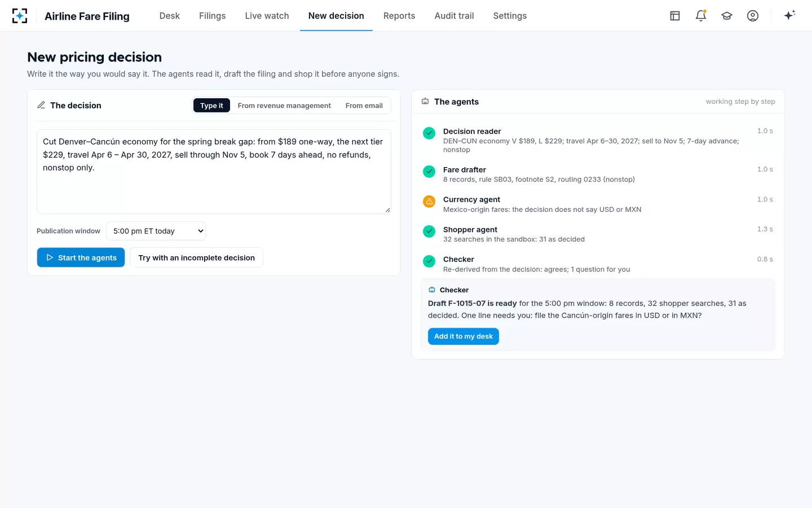Viewport: 812px width, 508px height.
Task: Click Add it to my desk
Action: 464,336
